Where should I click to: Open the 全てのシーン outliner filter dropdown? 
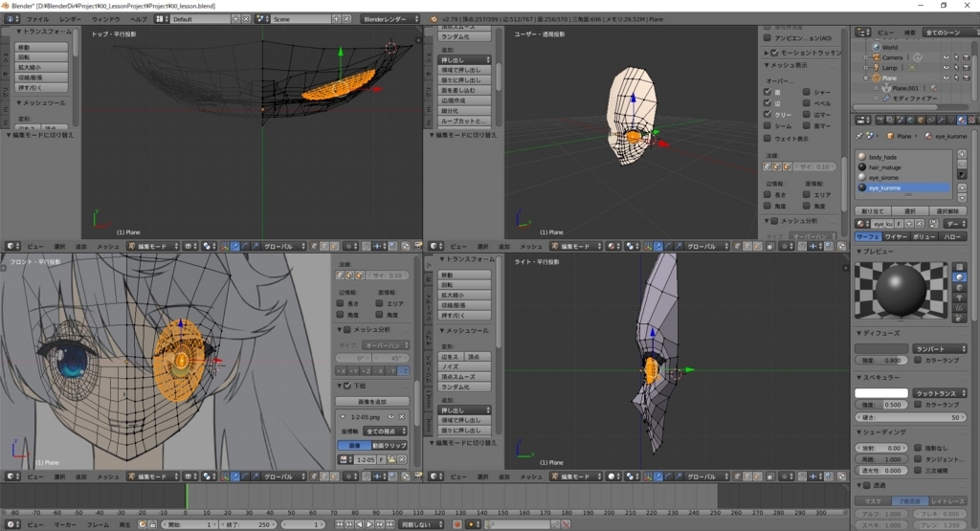click(x=950, y=32)
